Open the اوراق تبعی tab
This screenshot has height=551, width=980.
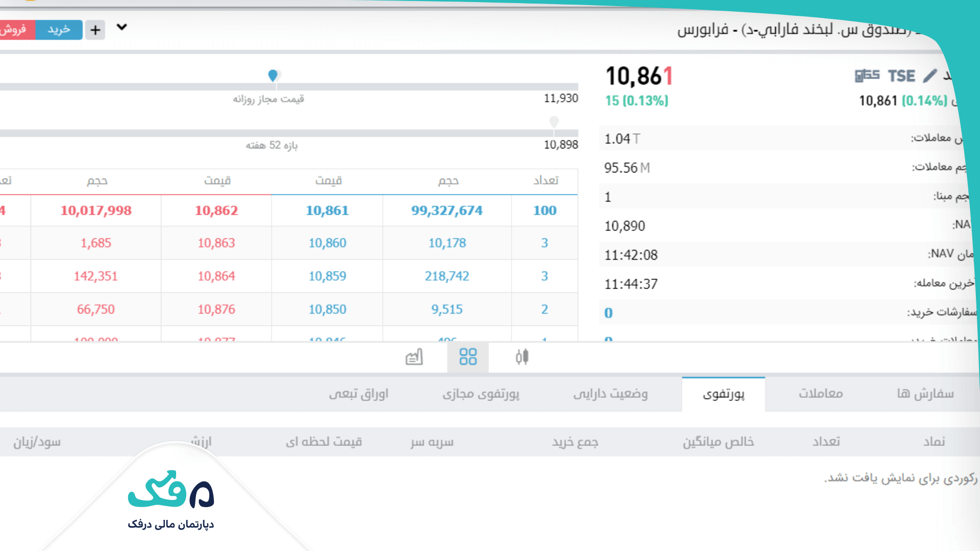[358, 394]
